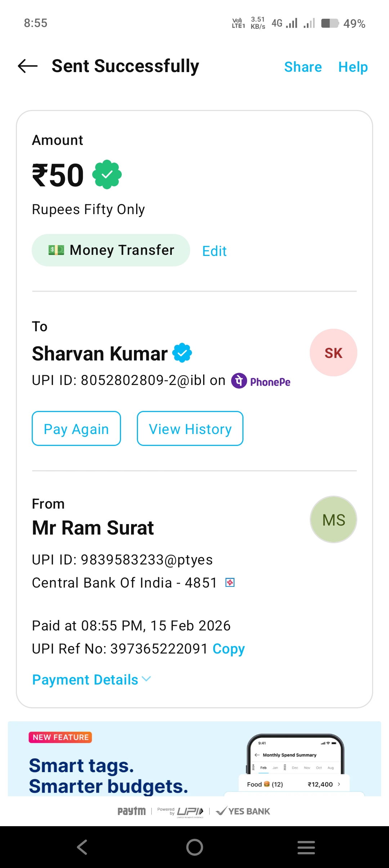Tap the chevron next to Payment Details

tap(146, 679)
